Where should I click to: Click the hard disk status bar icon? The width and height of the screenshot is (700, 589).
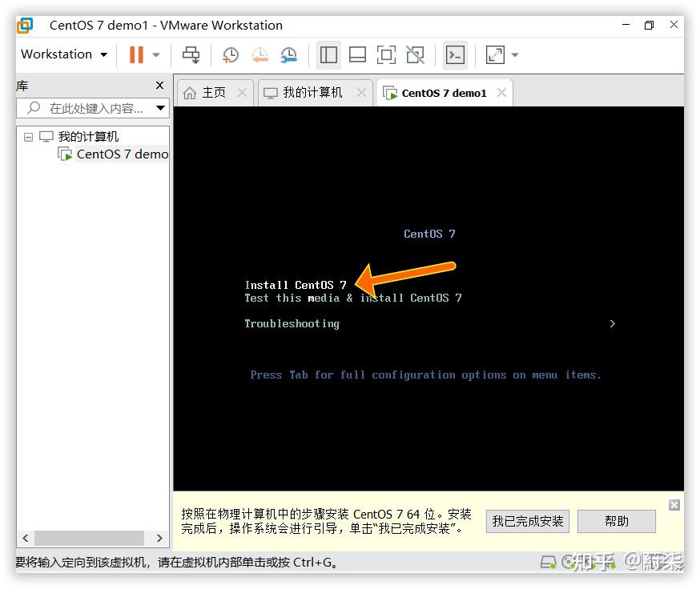click(x=549, y=561)
